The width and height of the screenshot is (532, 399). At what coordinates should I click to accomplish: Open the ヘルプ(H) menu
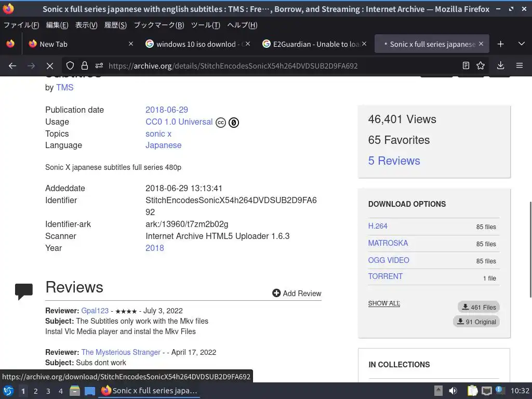click(x=242, y=25)
